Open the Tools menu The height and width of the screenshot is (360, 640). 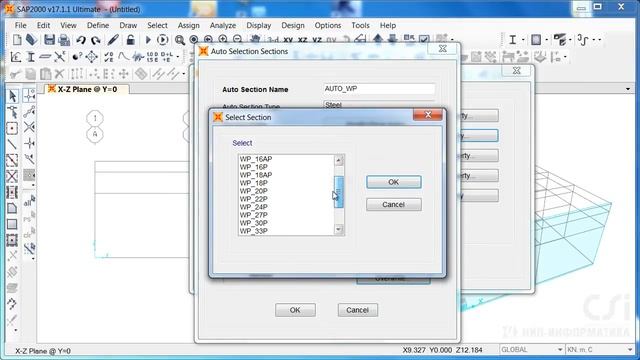point(360,25)
